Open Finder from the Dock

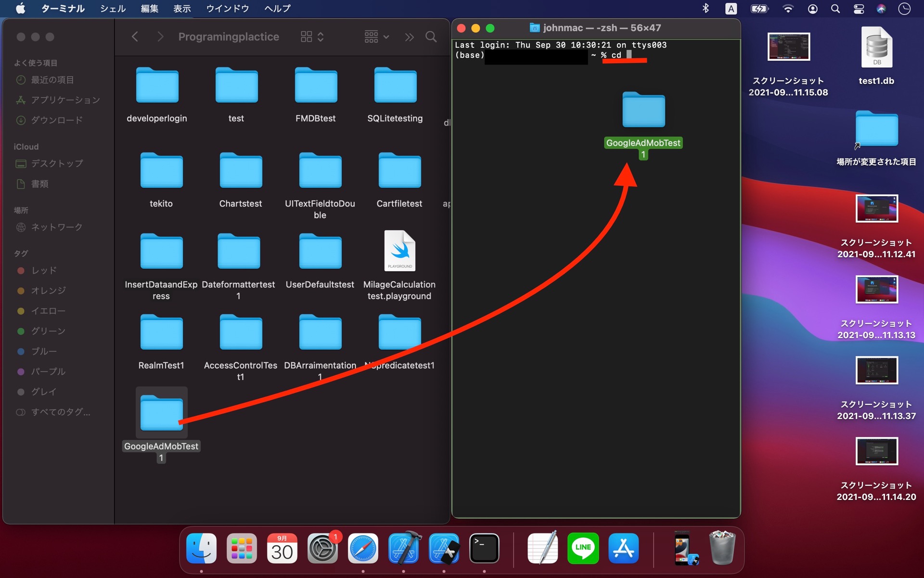[201, 548]
